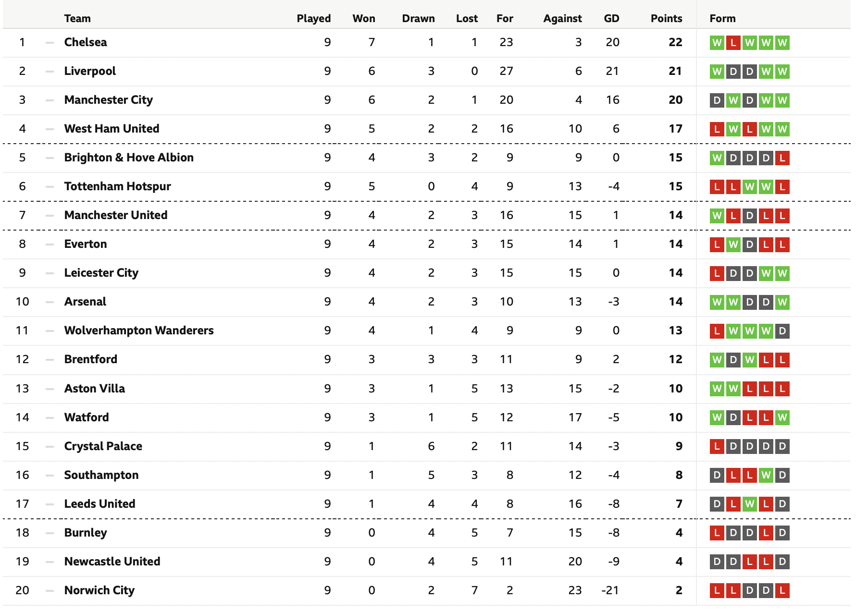Click the GD column header

(611, 18)
